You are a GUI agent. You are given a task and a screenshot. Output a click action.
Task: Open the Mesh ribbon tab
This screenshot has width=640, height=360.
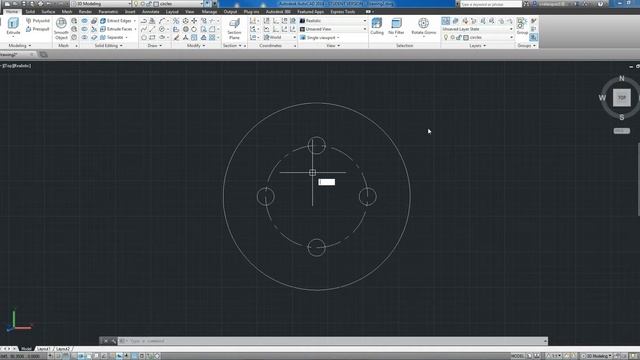(x=67, y=12)
